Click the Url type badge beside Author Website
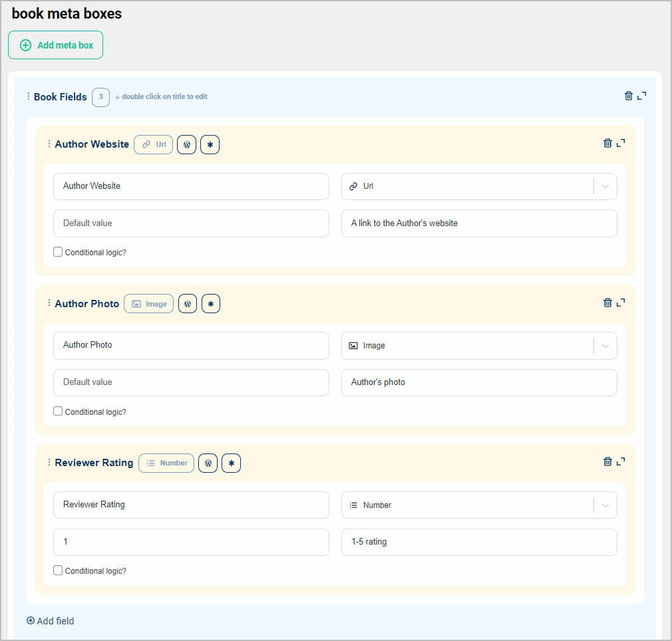 [153, 144]
